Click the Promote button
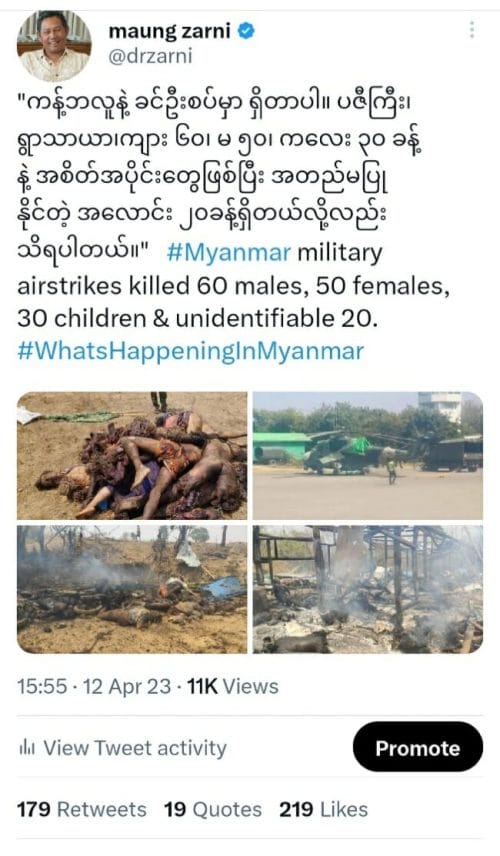Screen dimensions: 500x856 click(418, 747)
